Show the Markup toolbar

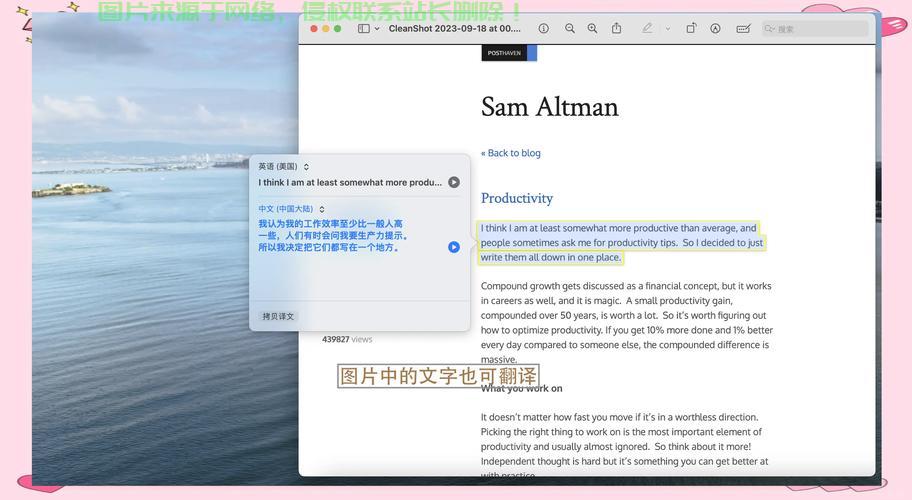[x=715, y=28]
